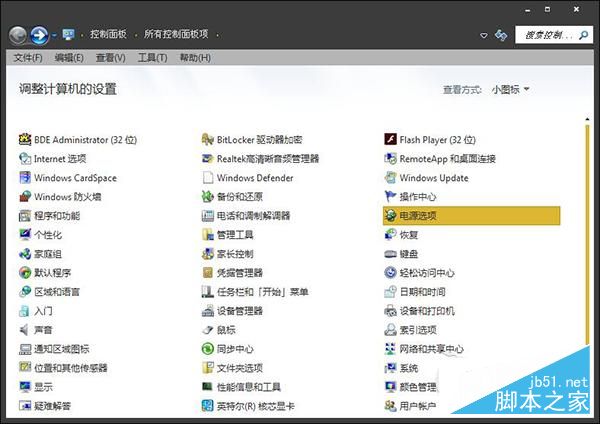Click the 程序和功能 icon
The height and width of the screenshot is (424, 600).
coord(25,216)
